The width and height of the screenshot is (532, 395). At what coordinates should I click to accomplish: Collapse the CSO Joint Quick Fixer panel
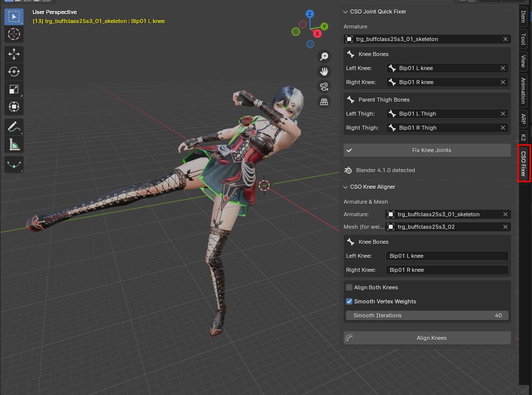click(345, 12)
